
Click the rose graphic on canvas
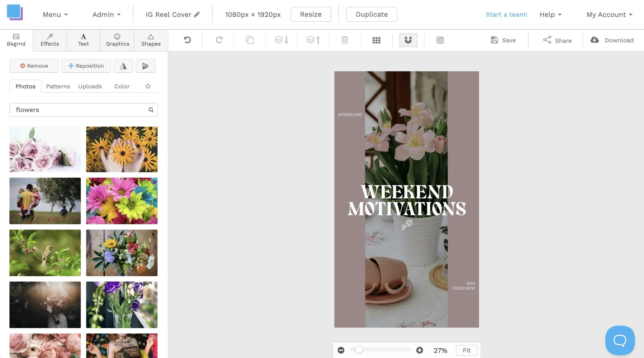point(407,225)
